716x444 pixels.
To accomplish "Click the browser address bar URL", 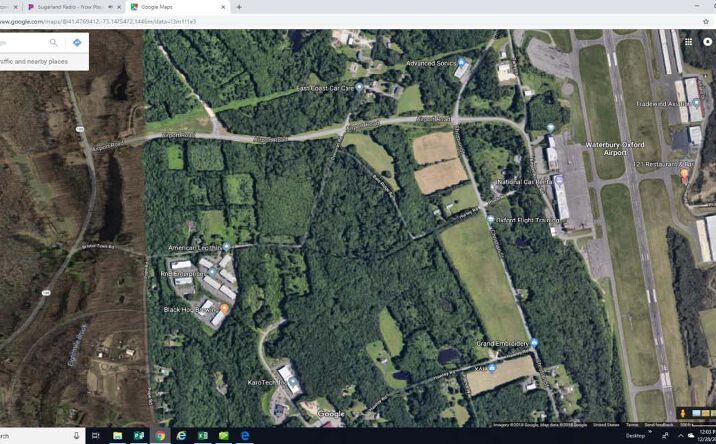I will [98, 21].
